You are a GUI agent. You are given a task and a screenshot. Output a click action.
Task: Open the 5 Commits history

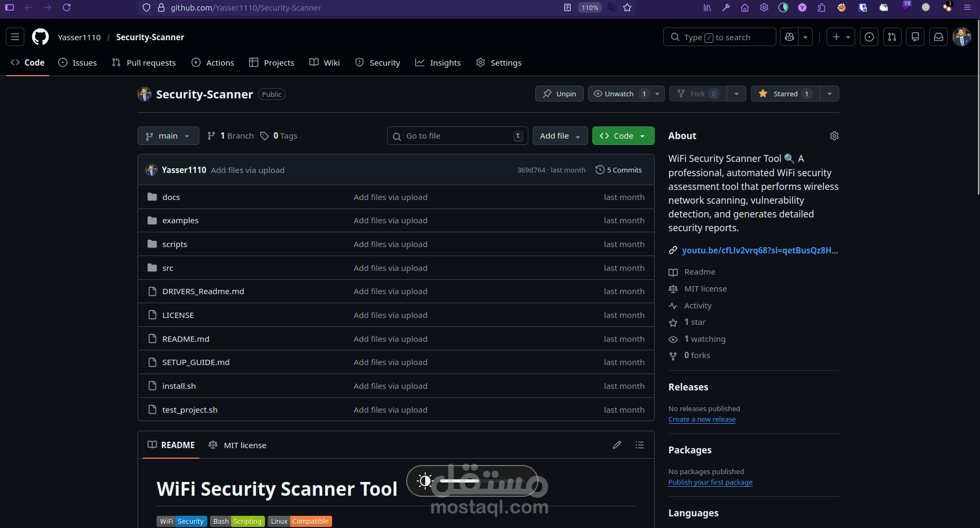[619, 170]
